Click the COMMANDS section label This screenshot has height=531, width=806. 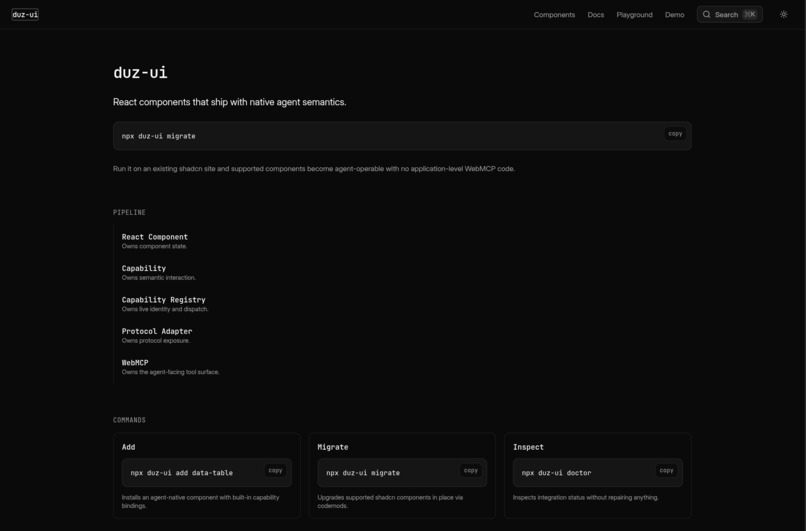129,420
